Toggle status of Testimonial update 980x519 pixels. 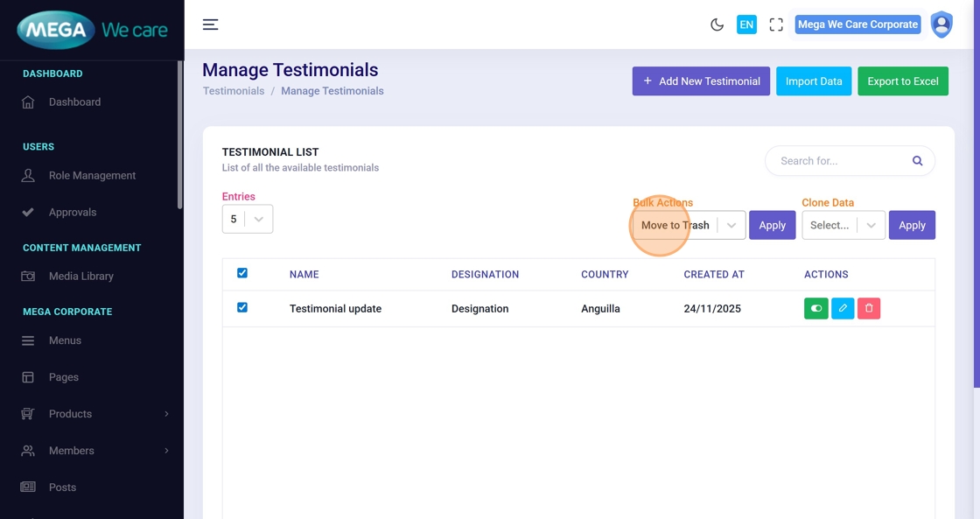(x=815, y=308)
